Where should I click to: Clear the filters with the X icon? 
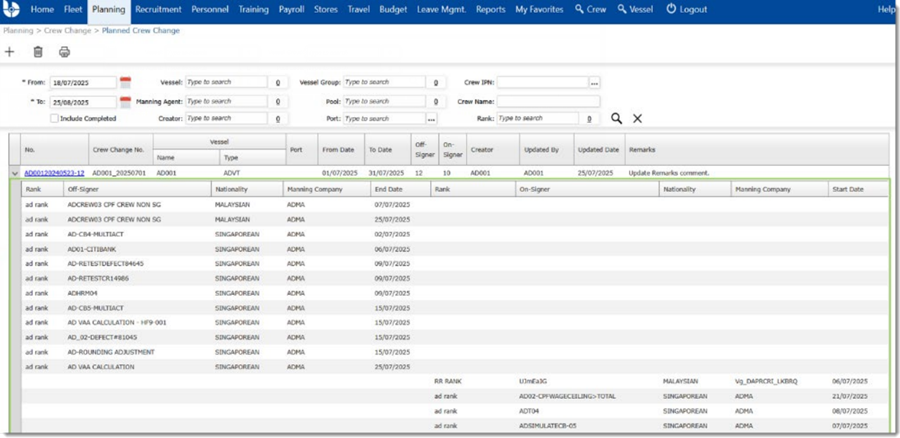[638, 118]
